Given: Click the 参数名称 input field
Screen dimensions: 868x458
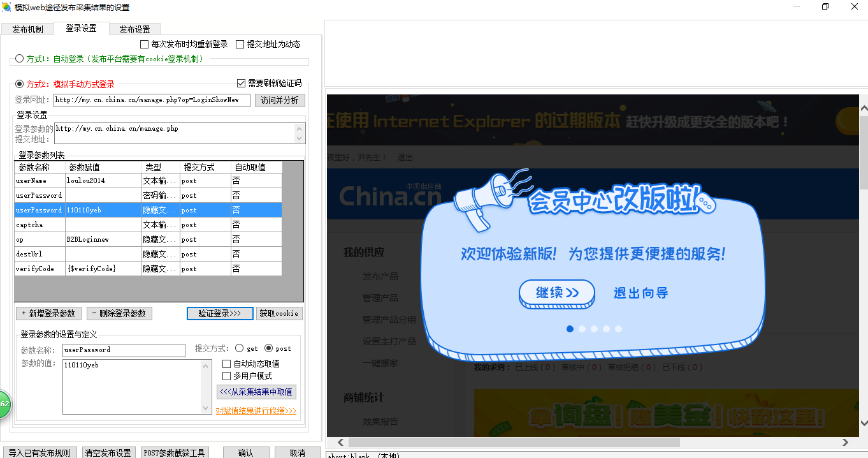Looking at the screenshot, I should click(124, 350).
